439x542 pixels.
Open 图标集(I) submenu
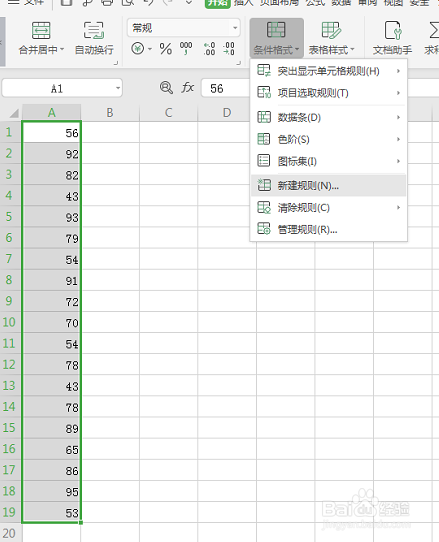pyautogui.click(x=328, y=161)
